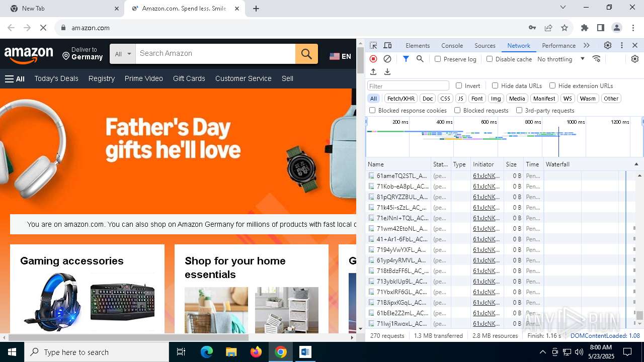
Task: Check Blocked response cookies
Action: point(372,110)
